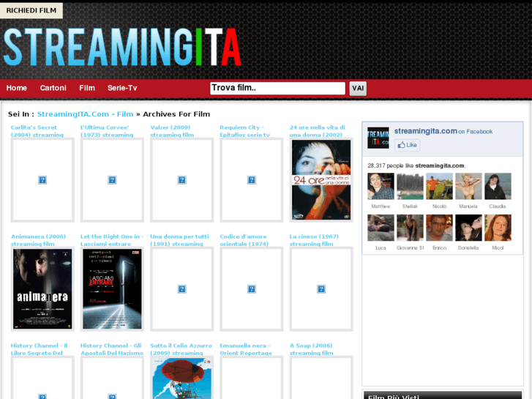Open Valzer (2009) streaming film link

coord(172,131)
